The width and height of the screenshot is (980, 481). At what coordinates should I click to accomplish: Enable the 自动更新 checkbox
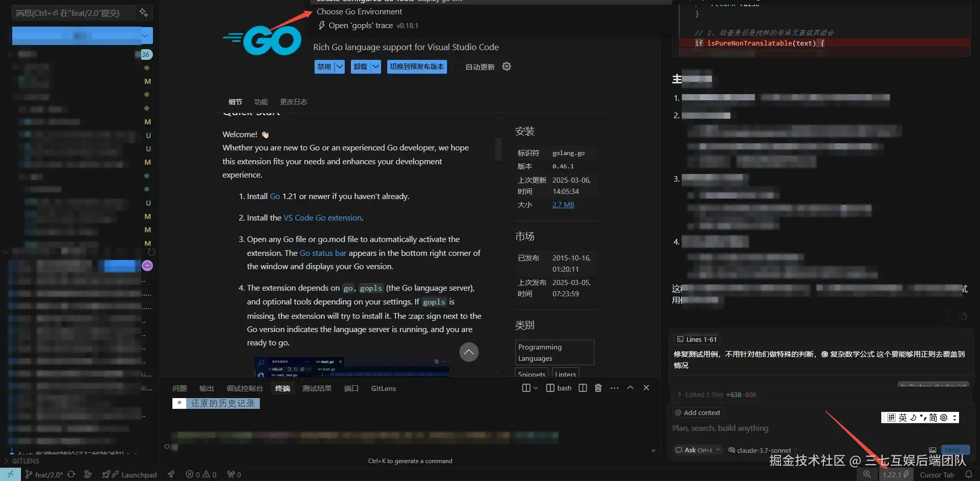[x=458, y=67]
